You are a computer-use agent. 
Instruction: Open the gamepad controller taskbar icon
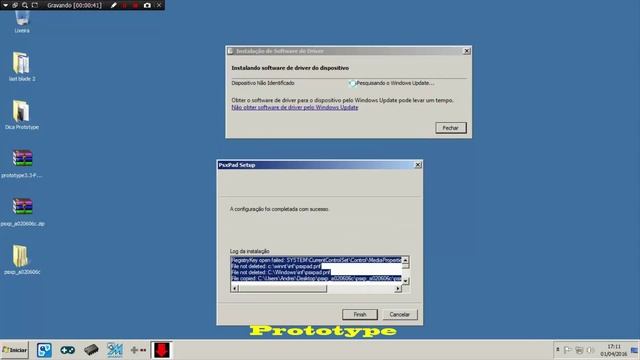pos(68,350)
